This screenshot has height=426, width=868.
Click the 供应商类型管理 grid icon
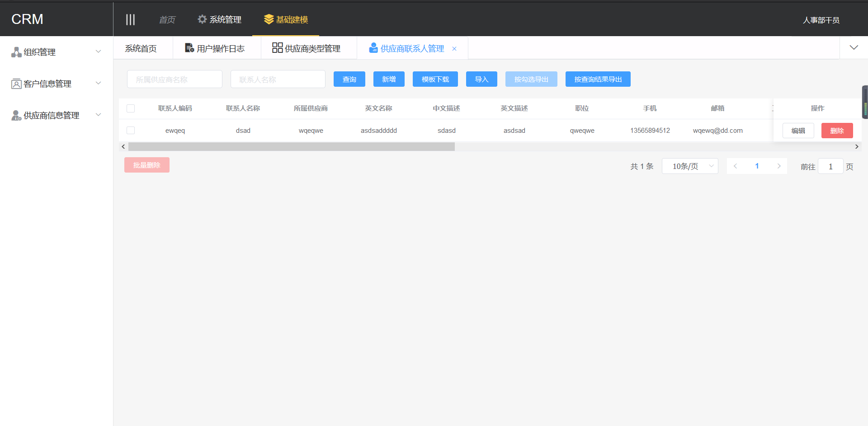[277, 48]
